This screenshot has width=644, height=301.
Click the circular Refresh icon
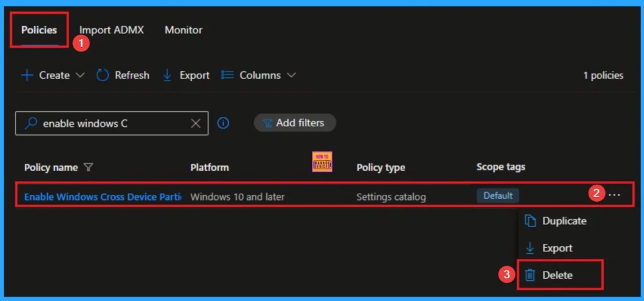pos(103,75)
